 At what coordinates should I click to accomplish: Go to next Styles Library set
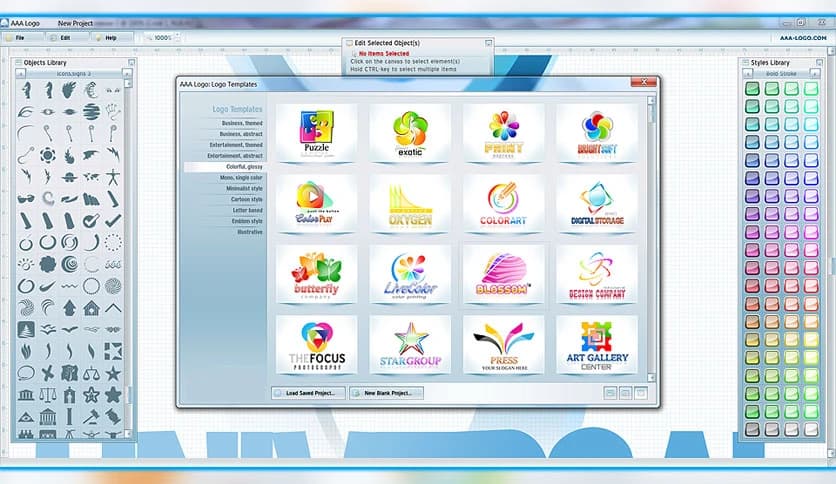pos(815,74)
